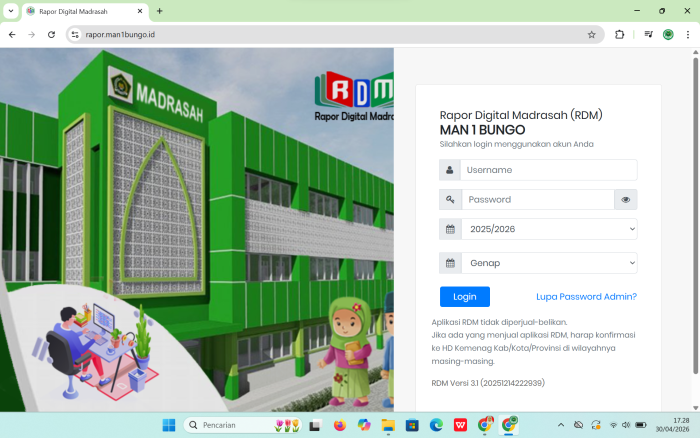Open the Lupa Password Admin link
This screenshot has height=438, width=700.
pyautogui.click(x=586, y=297)
